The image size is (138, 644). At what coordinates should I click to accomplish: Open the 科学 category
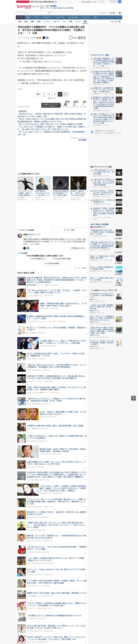click(71, 21)
